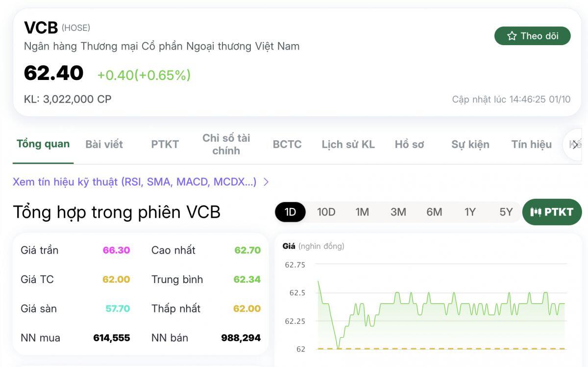Click Giá trần value 66.30

116,250
